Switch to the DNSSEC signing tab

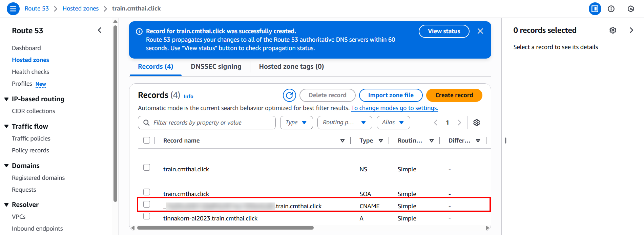point(216,67)
